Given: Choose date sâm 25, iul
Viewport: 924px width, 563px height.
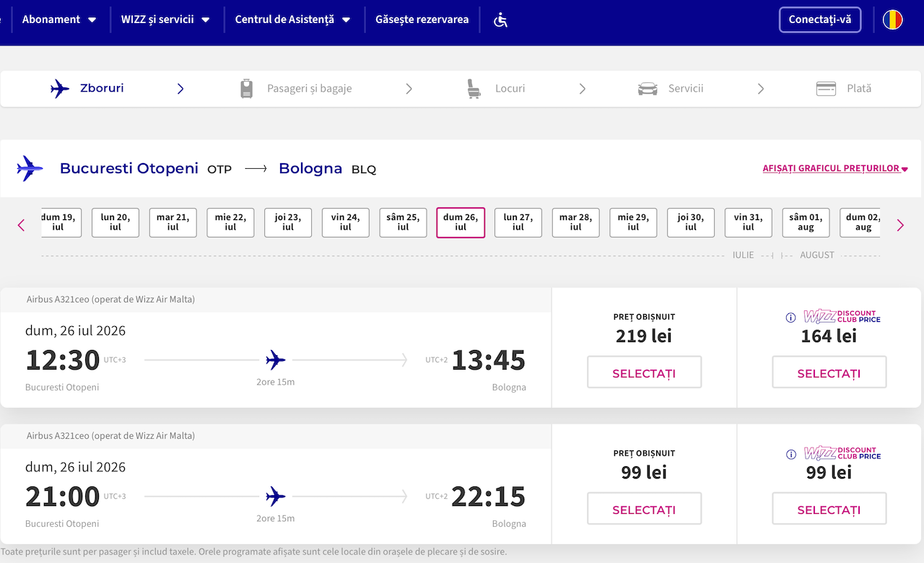Looking at the screenshot, I should [403, 222].
